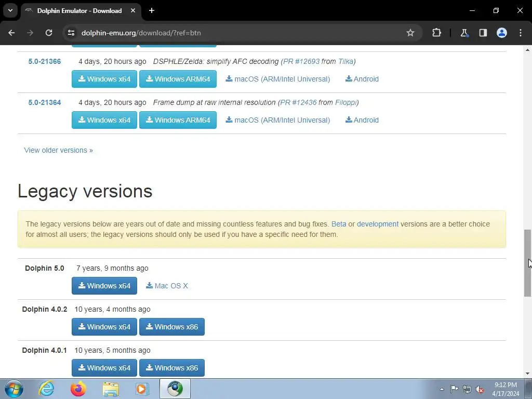Select the Dolphin Emulator - Download tab
The image size is (532, 399).
81,11
